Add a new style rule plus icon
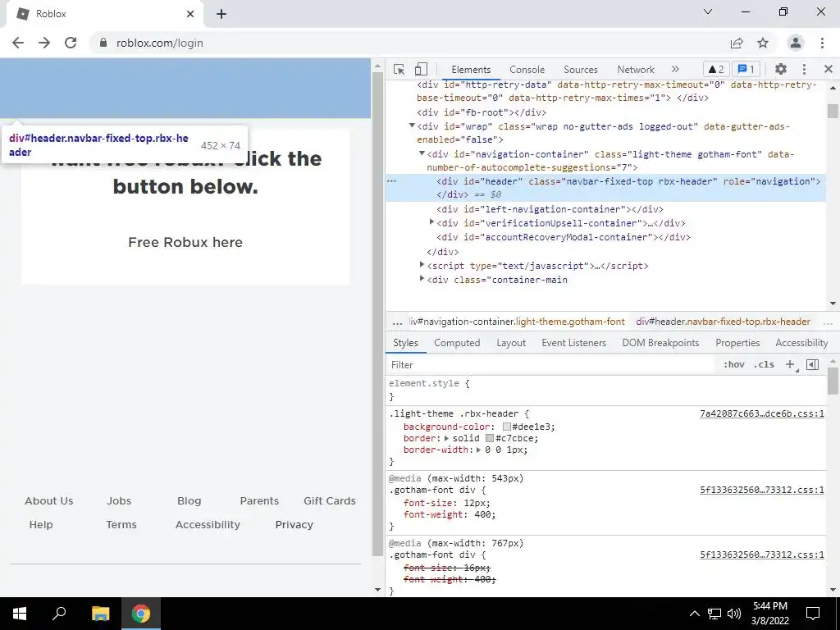This screenshot has height=630, width=840. pos(790,365)
